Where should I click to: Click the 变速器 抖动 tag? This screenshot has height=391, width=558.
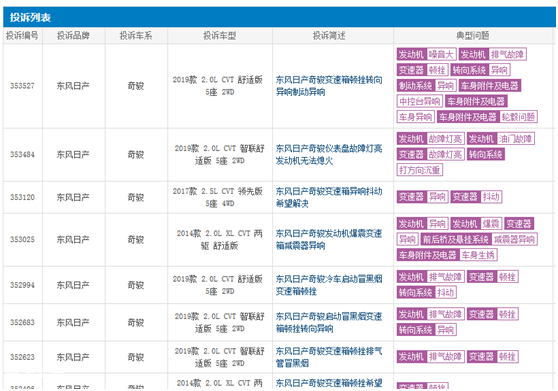click(476, 197)
